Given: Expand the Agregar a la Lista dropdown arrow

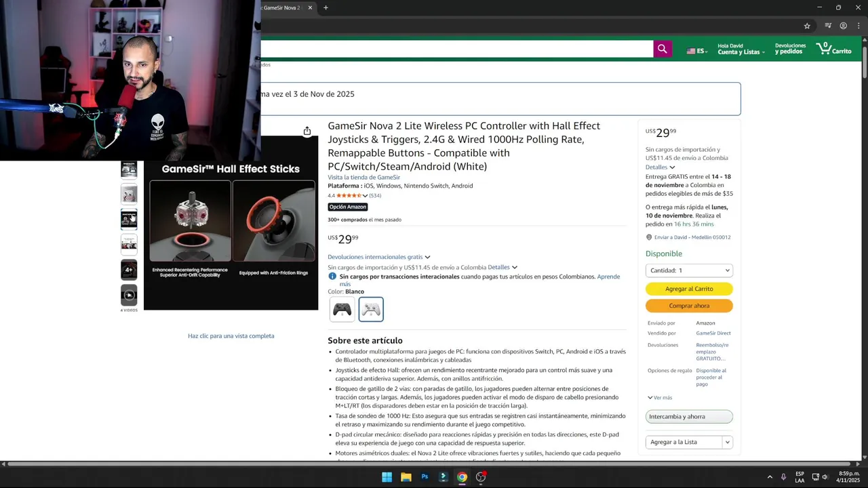Looking at the screenshot, I should 727,442.
